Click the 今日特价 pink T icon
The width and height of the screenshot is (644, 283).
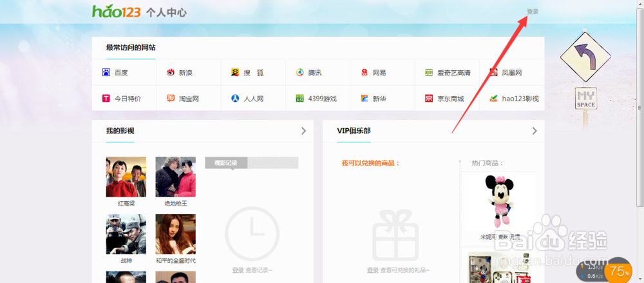(x=106, y=99)
